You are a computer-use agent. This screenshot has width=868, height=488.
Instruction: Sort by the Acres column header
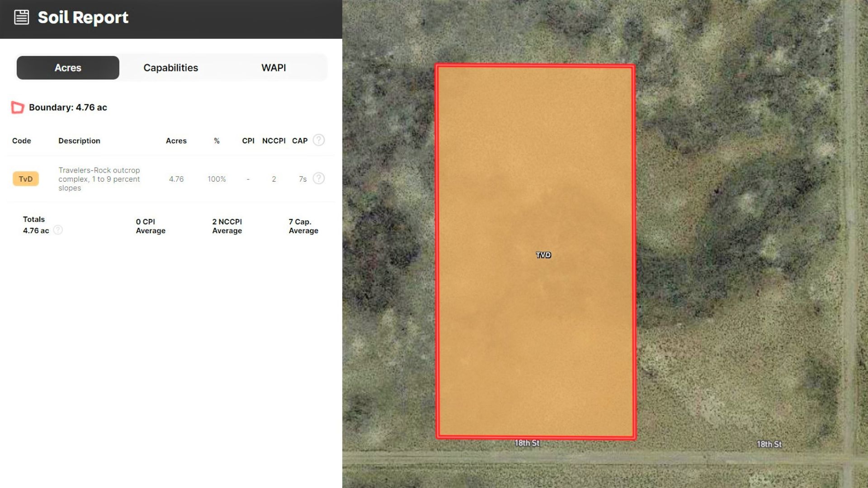pos(176,141)
